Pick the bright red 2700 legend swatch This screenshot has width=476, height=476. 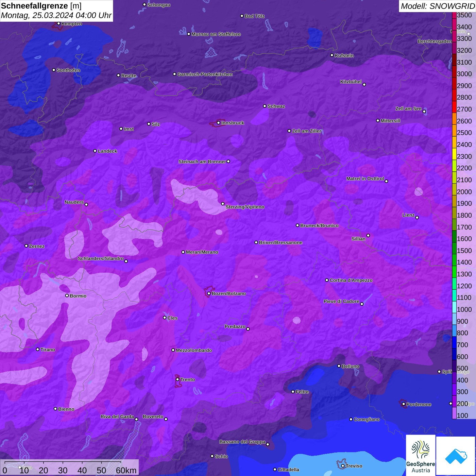[x=454, y=107]
